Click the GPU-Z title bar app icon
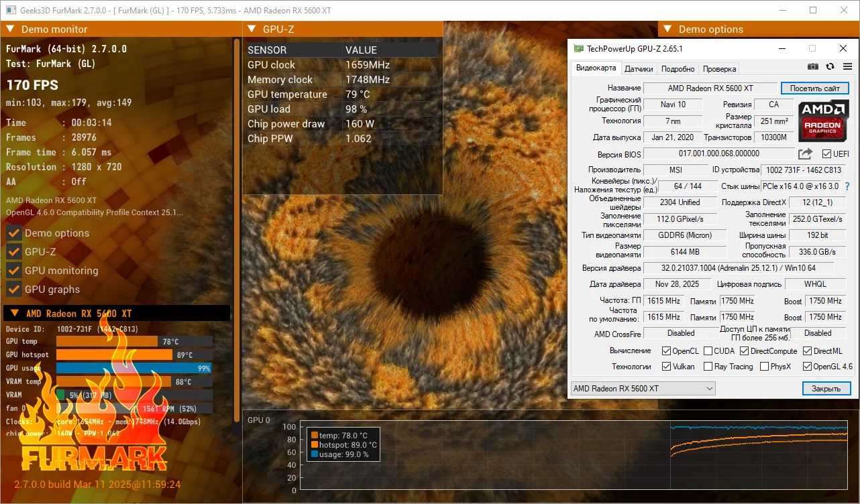The width and height of the screenshot is (860, 504). pyautogui.click(x=578, y=48)
